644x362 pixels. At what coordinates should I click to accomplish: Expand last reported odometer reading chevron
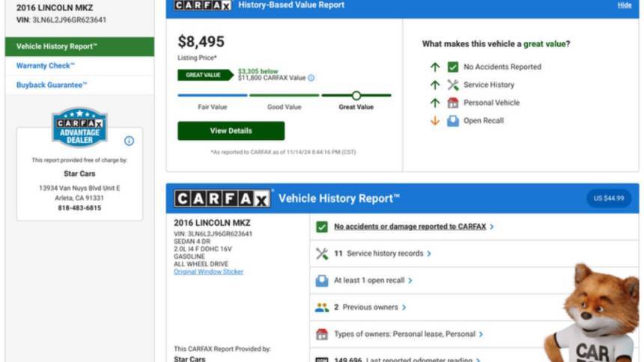point(478,360)
